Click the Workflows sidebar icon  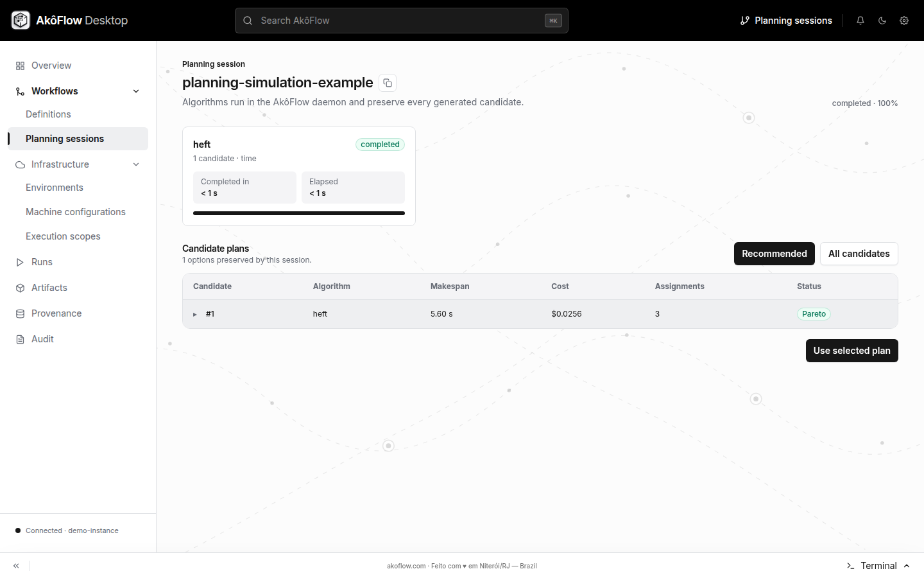[x=21, y=91]
